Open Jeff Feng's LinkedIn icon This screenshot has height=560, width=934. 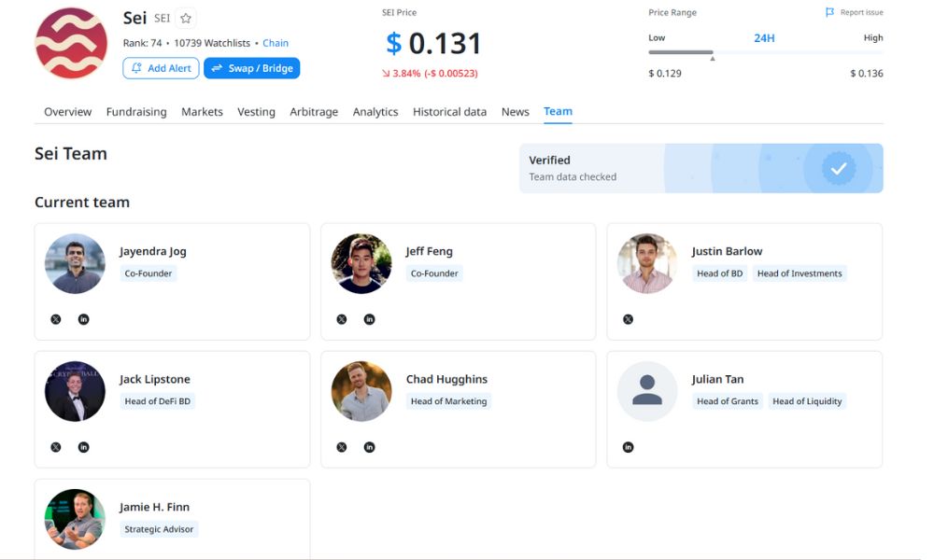point(369,319)
